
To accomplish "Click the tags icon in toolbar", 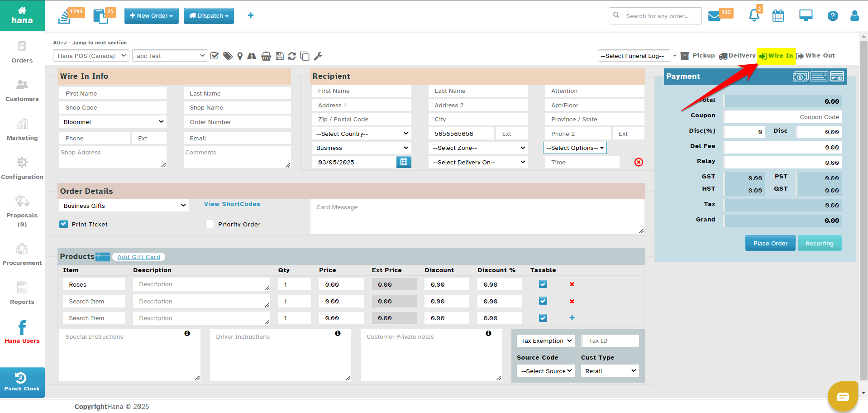I will (x=228, y=56).
